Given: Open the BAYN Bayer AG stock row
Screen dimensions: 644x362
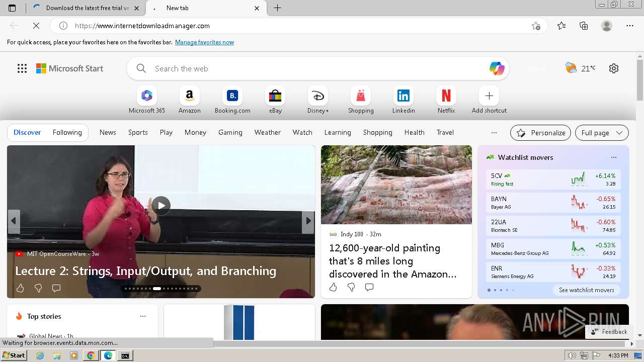Looking at the screenshot, I should tap(553, 203).
